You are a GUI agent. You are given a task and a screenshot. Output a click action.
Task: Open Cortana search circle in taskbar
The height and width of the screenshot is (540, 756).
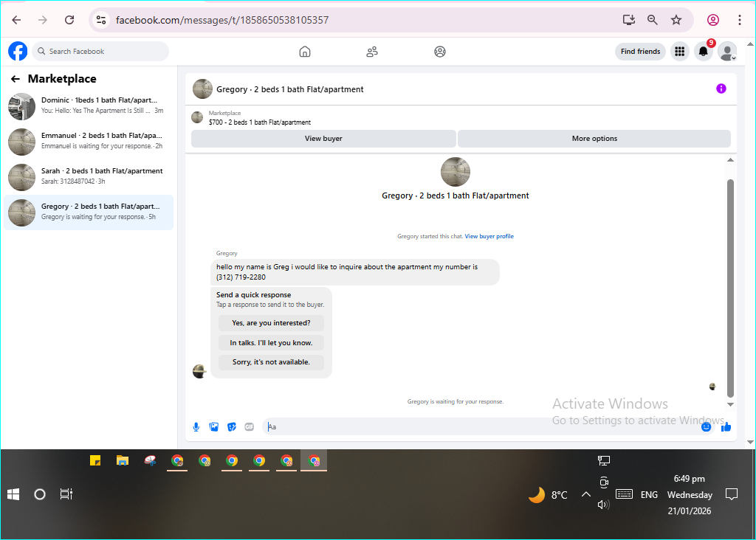[40, 494]
